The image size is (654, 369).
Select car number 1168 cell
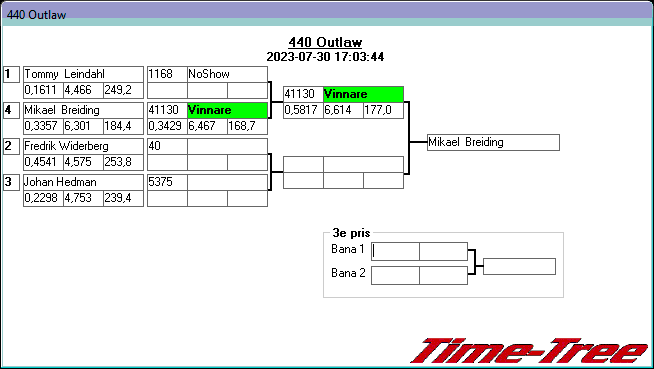[167, 74]
